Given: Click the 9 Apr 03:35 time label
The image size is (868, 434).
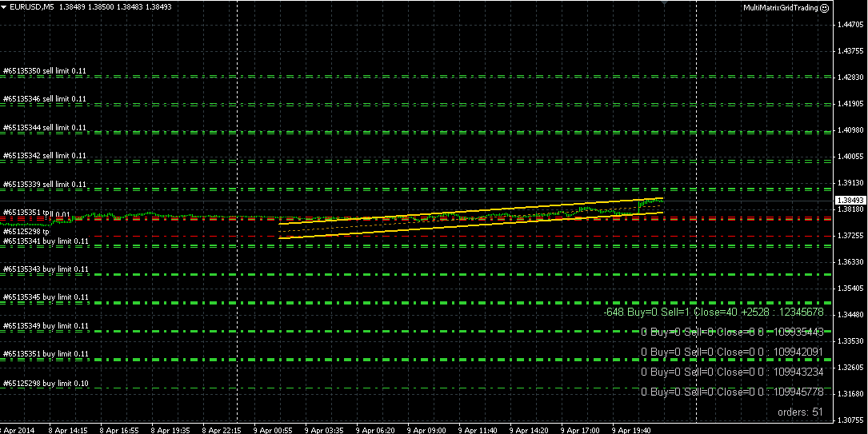Looking at the screenshot, I should pyautogui.click(x=324, y=429).
